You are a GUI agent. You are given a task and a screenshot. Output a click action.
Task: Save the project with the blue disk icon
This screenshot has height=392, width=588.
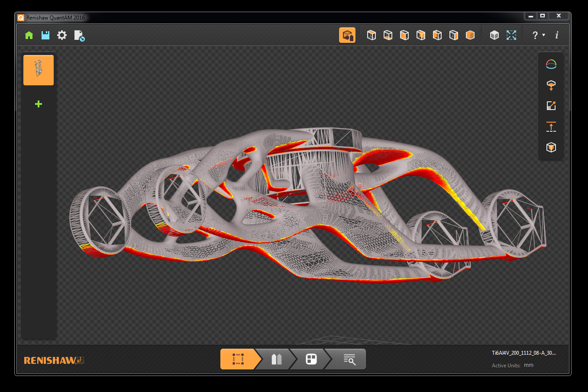point(45,35)
